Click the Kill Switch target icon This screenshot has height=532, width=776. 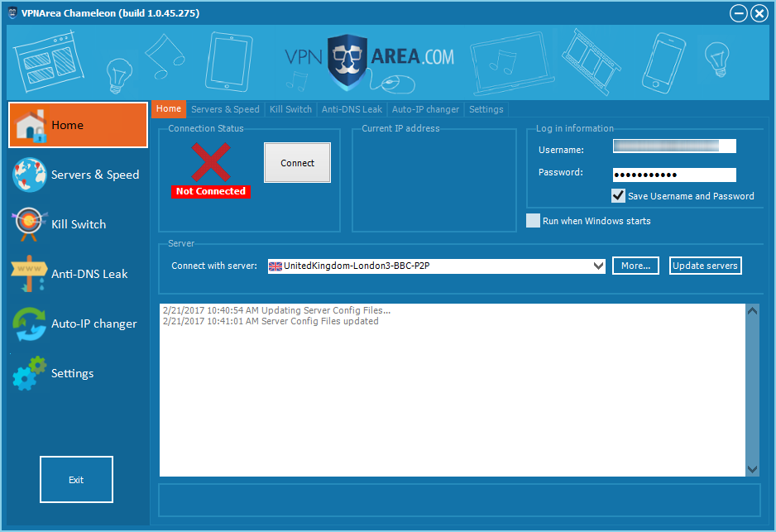(29, 223)
